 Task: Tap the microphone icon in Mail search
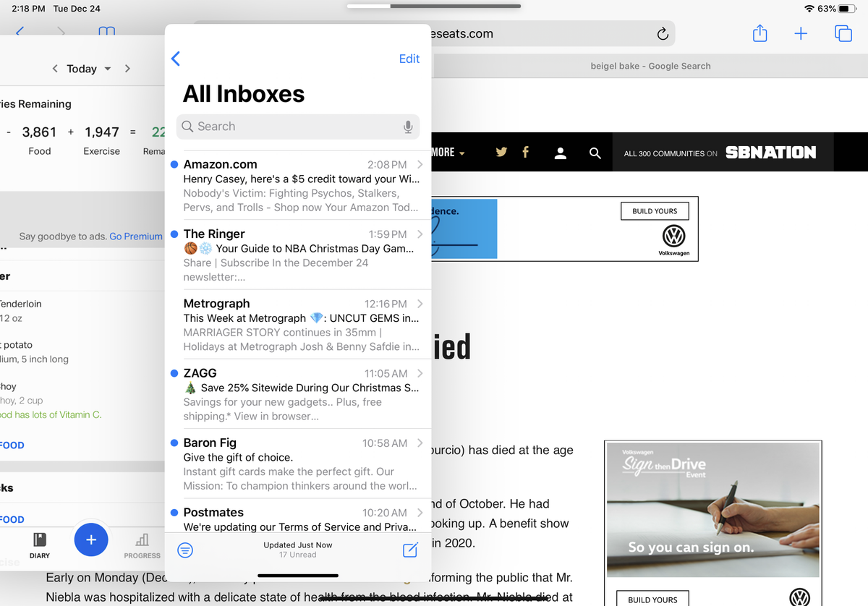pos(408,126)
